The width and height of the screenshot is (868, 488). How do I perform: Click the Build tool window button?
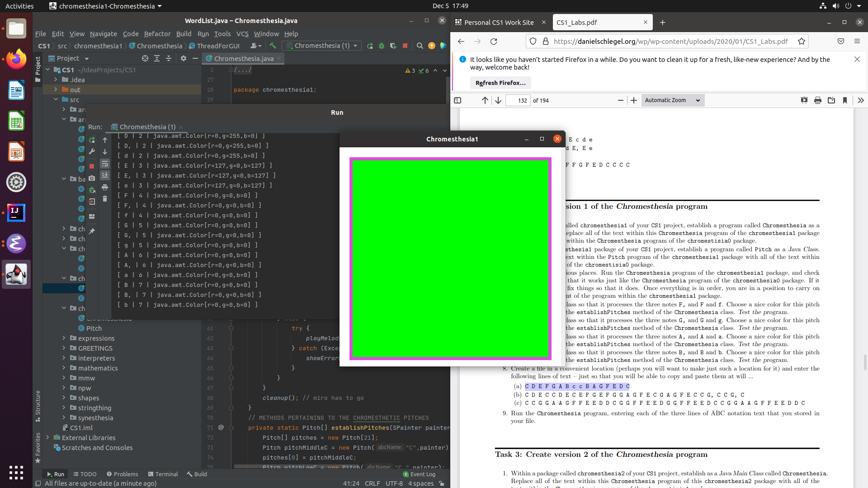coord(197,474)
